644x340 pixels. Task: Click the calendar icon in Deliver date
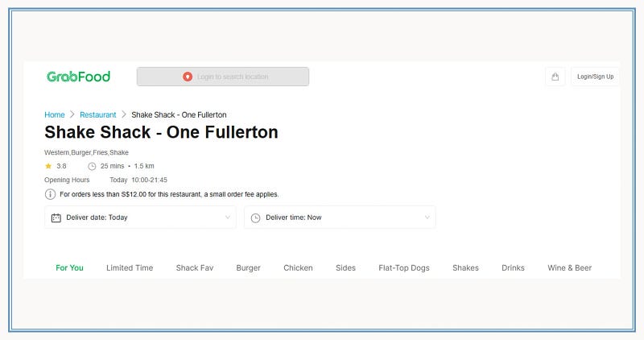56,218
